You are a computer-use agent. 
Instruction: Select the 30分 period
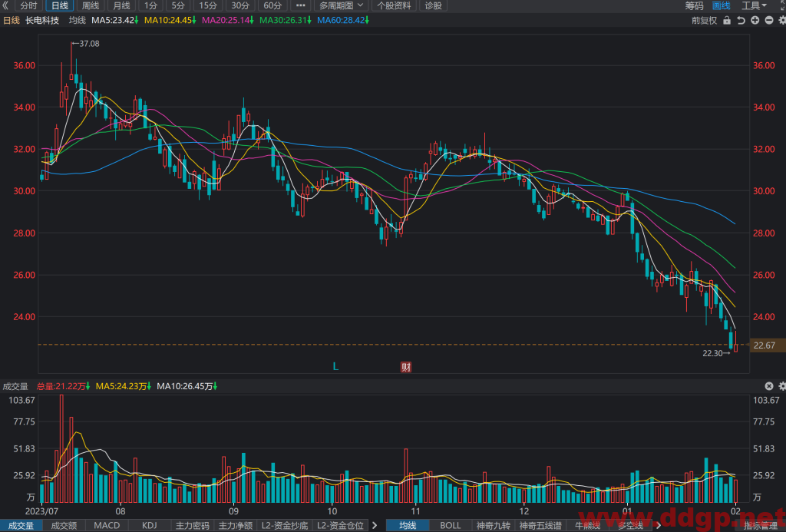click(240, 5)
